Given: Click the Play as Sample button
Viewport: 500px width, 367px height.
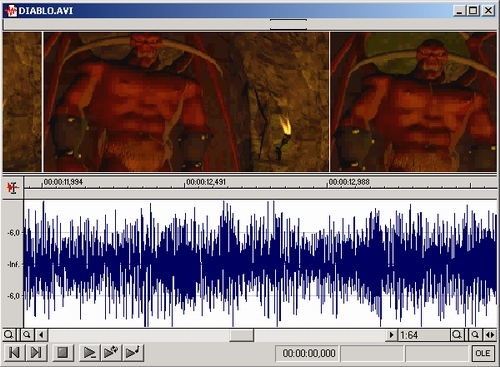Looking at the screenshot, I should (x=133, y=353).
